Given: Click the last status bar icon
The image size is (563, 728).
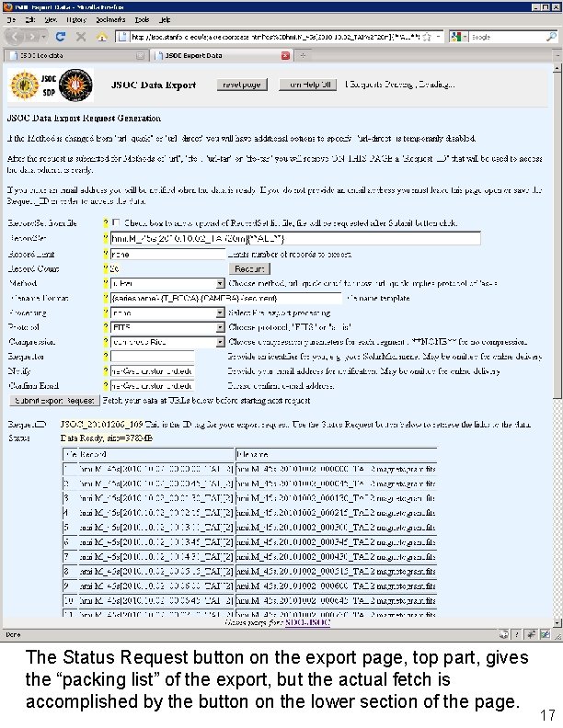Looking at the screenshot, I should click(545, 634).
